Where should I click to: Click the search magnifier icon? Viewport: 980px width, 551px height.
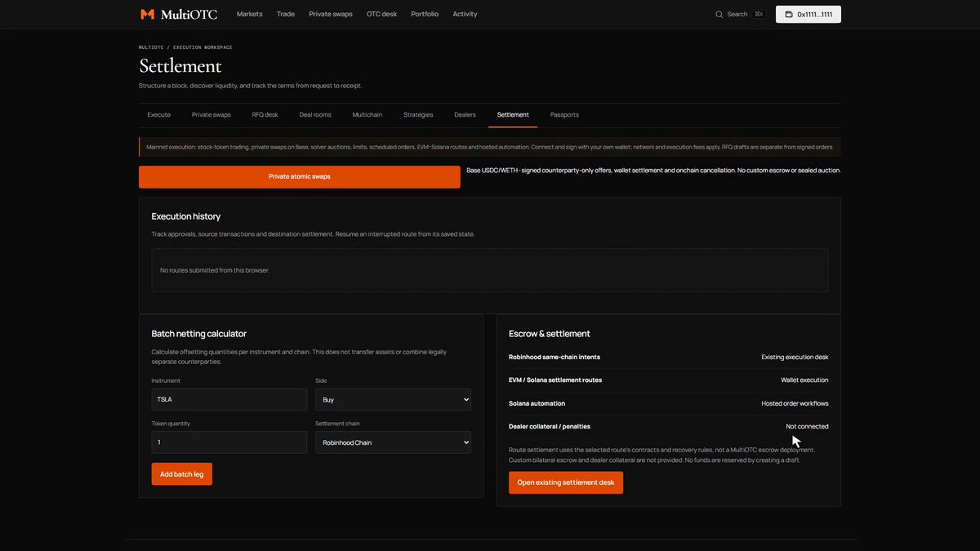click(719, 14)
